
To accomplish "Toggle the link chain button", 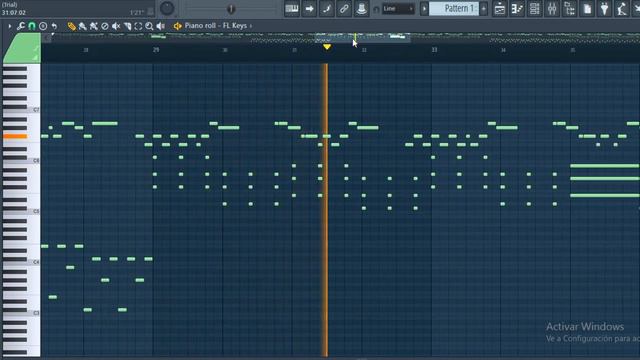I will pos(344,9).
